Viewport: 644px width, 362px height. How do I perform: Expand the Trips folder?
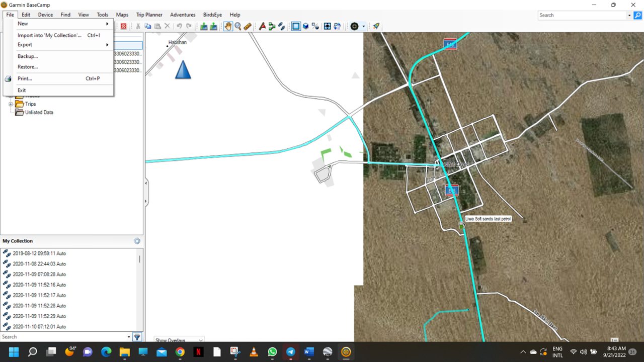click(11, 104)
